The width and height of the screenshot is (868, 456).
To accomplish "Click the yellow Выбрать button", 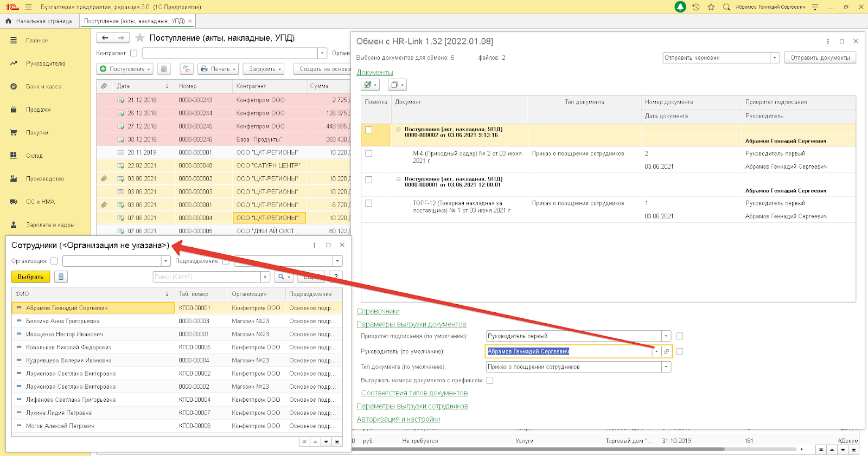I will coord(31,277).
